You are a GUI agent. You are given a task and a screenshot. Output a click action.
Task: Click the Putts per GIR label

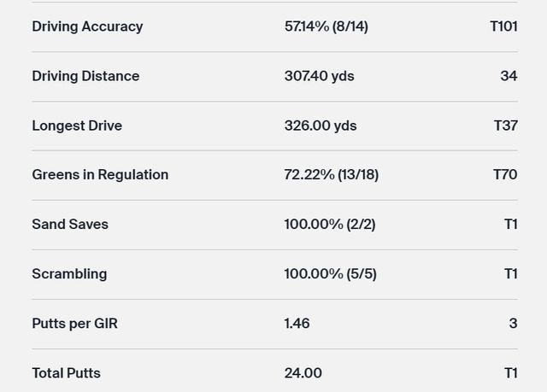coord(74,324)
